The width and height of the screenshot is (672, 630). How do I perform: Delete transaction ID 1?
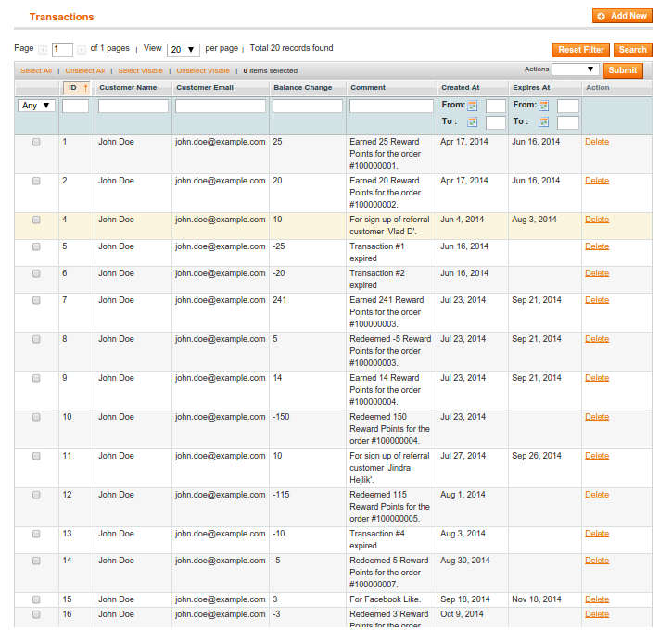coord(597,142)
